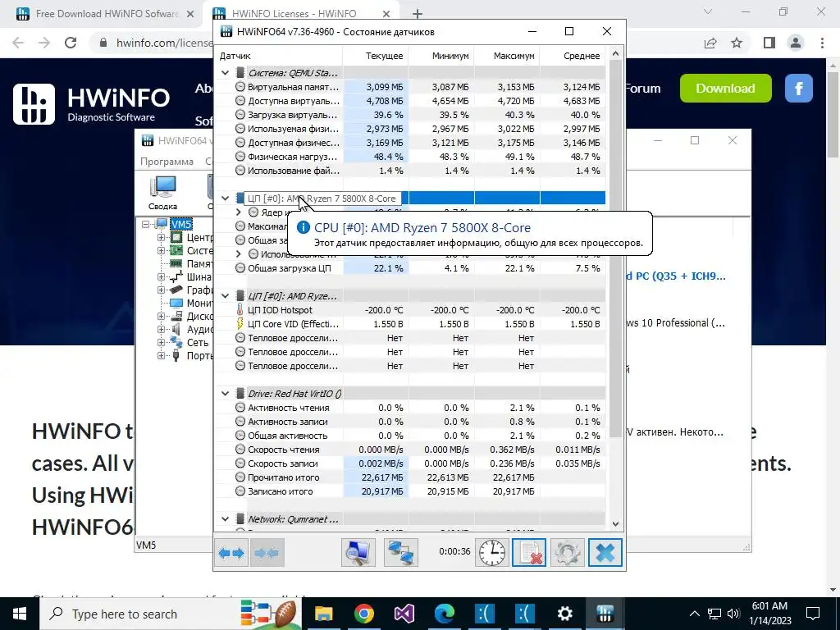Image resolution: width=840 pixels, height=630 pixels.
Task: Bookmark this page with star icon
Action: tap(737, 43)
